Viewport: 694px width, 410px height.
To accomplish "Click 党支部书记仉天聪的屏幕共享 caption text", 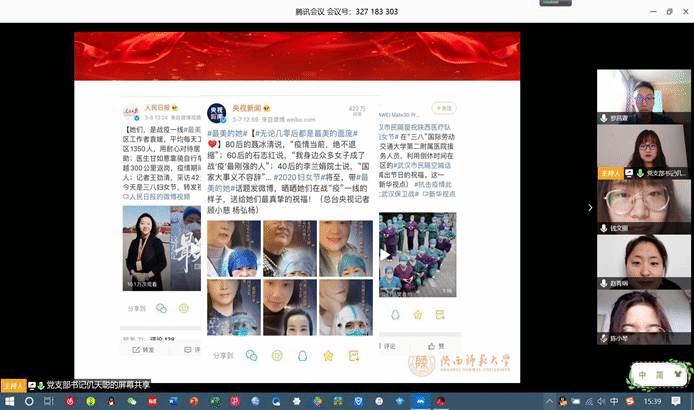I will click(98, 385).
